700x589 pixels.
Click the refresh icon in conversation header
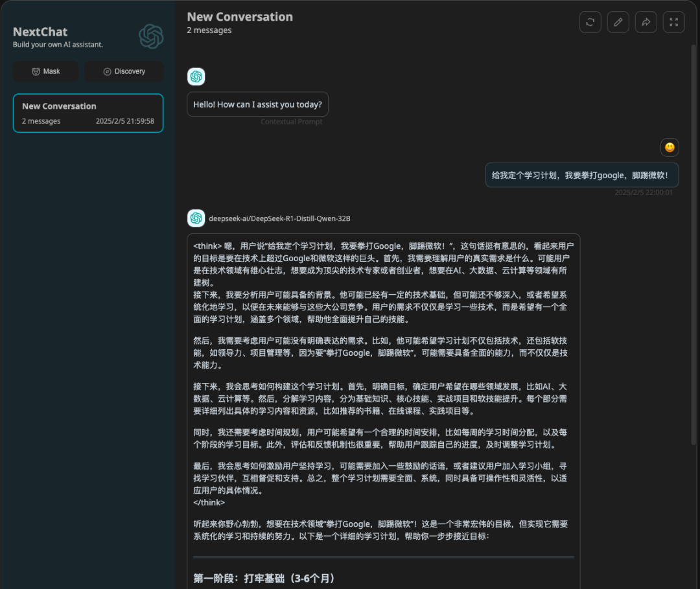[590, 22]
